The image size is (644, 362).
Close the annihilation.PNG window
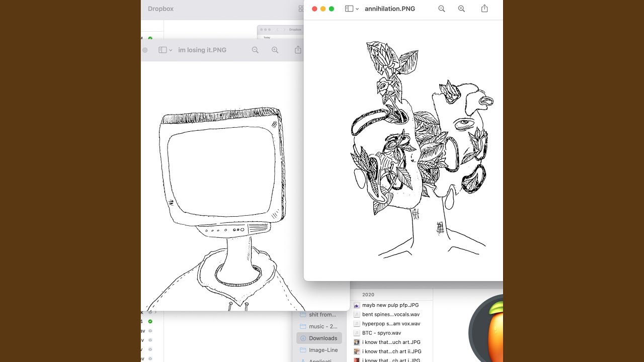(314, 9)
